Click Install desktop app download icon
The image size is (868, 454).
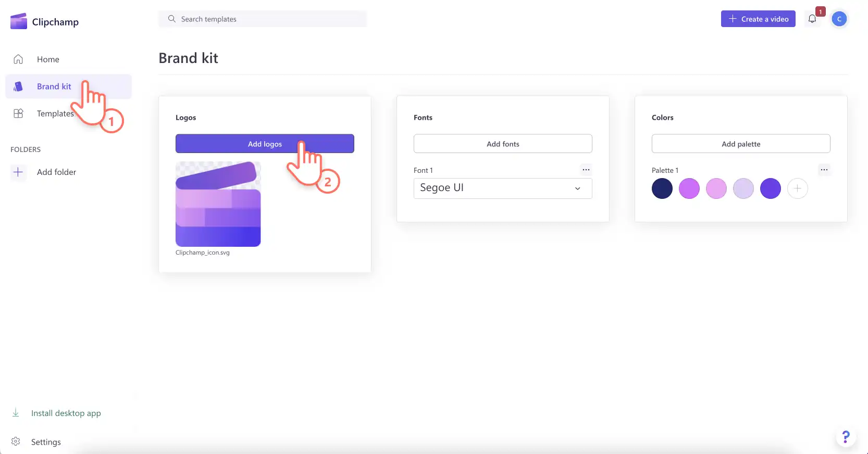tap(16, 413)
